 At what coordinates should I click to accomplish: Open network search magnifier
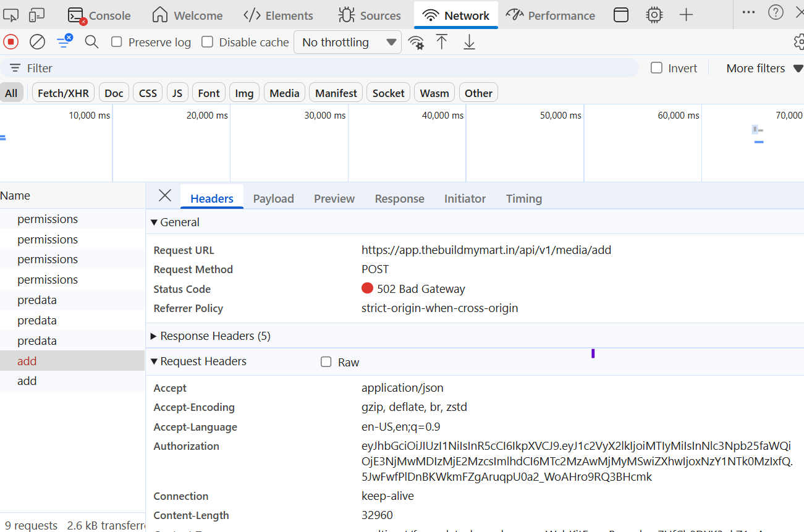click(x=91, y=42)
